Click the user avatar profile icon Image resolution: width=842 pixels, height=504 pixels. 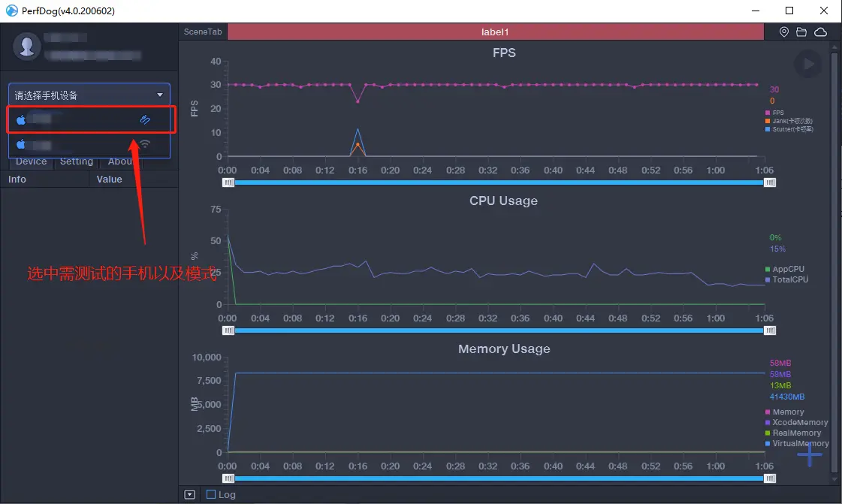point(27,46)
